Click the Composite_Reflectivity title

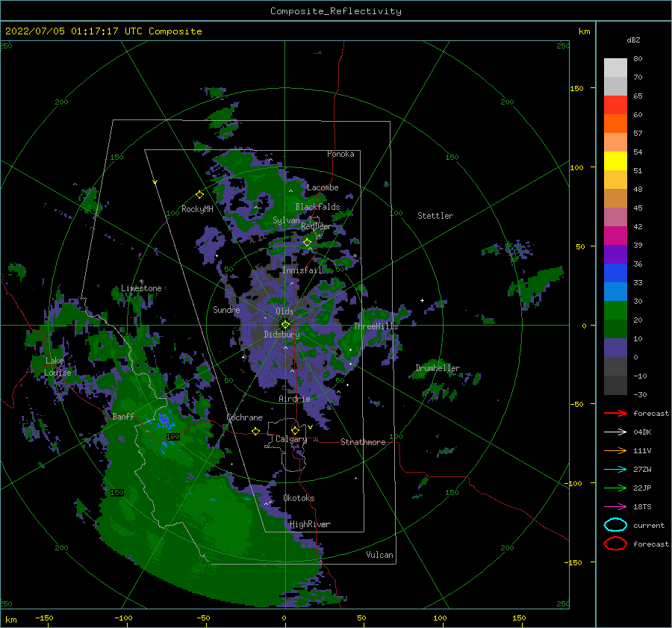[x=336, y=11]
